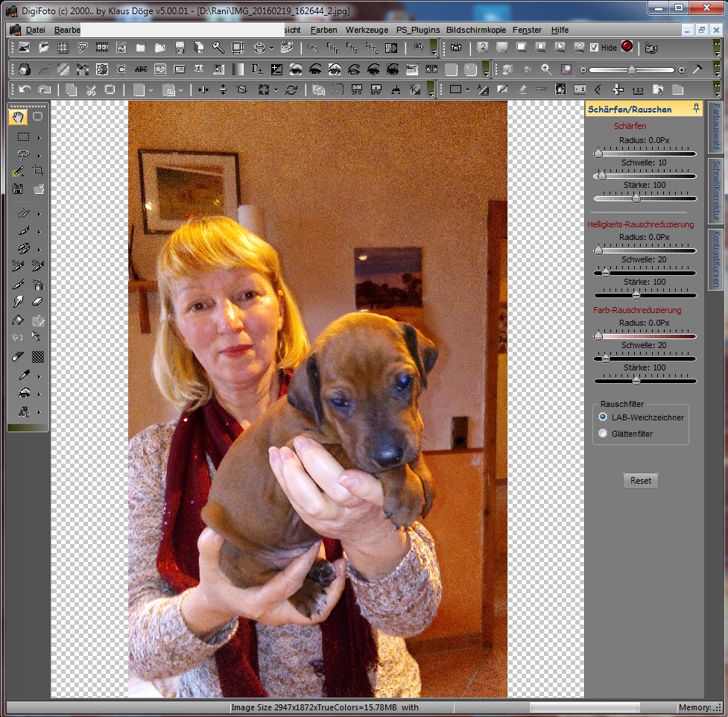Viewport: 728px width, 717px height.
Task: Select the Lasso selection tool
Action: (x=23, y=155)
